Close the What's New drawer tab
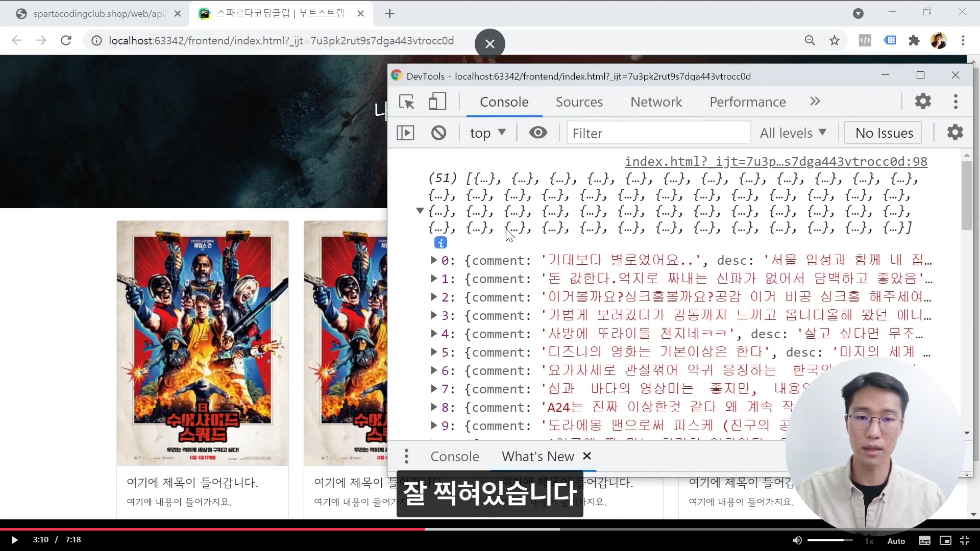 [587, 456]
